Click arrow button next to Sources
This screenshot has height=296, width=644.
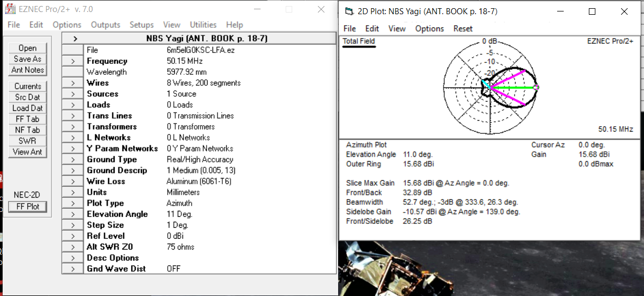[73, 94]
